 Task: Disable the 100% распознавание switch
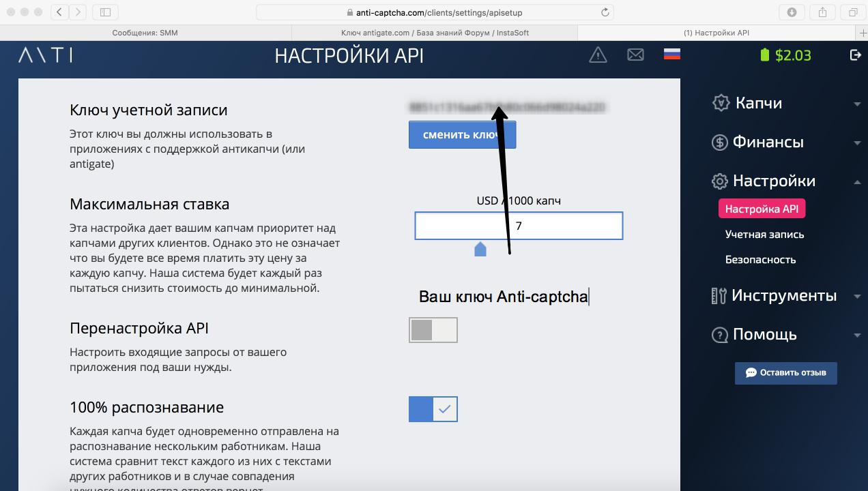[433, 409]
